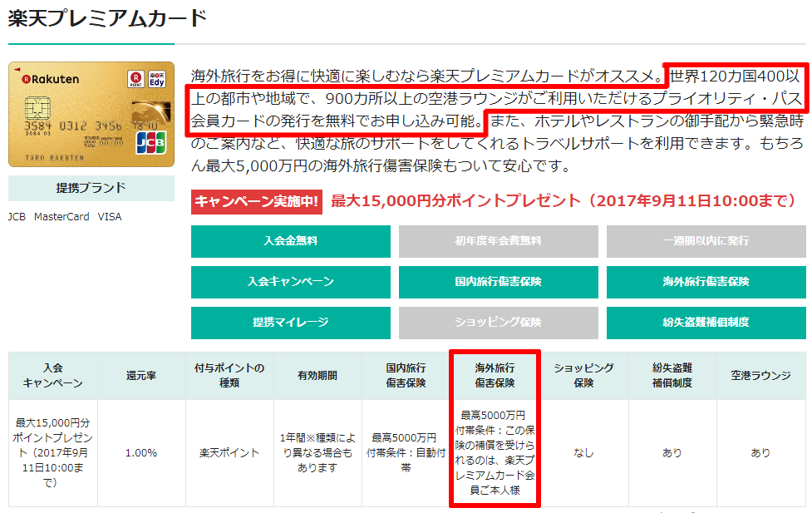Click the 国内旅行傷害保険 table header
The image size is (812, 513).
[x=406, y=376]
